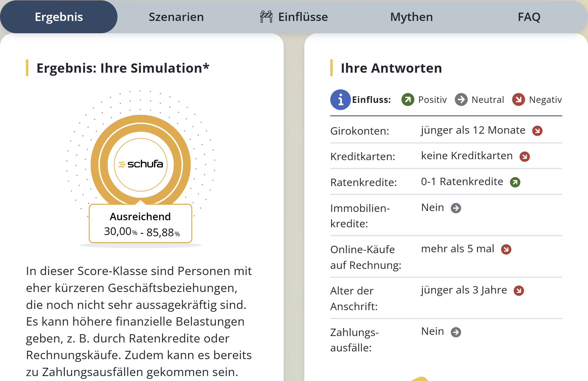588x381 pixels.
Task: Click the red arrow next to Girokonten answer
Action: click(x=537, y=131)
